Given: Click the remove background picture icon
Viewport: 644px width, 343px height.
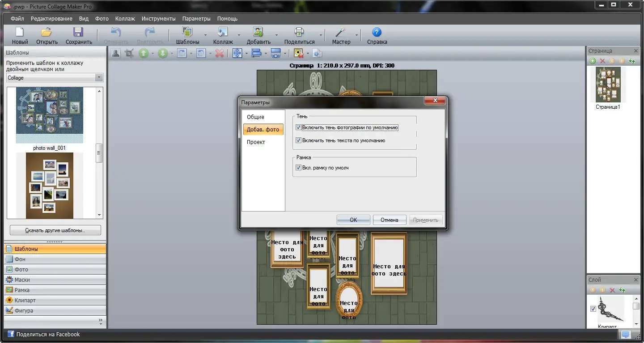Looking at the screenshot, I should click(298, 53).
